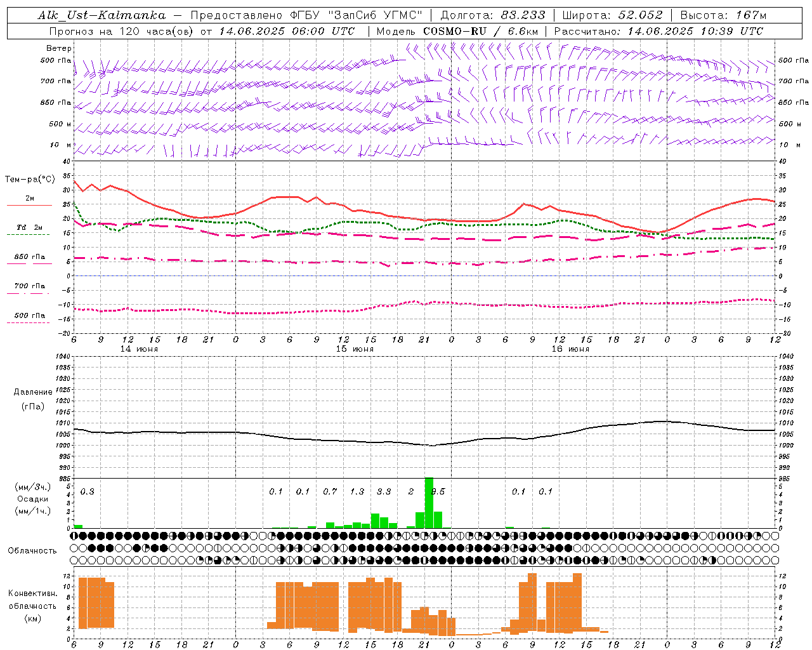This screenshot has width=812, height=650.
Task: Click the longitude value Долгота: 83.233
Action: [492, 15]
